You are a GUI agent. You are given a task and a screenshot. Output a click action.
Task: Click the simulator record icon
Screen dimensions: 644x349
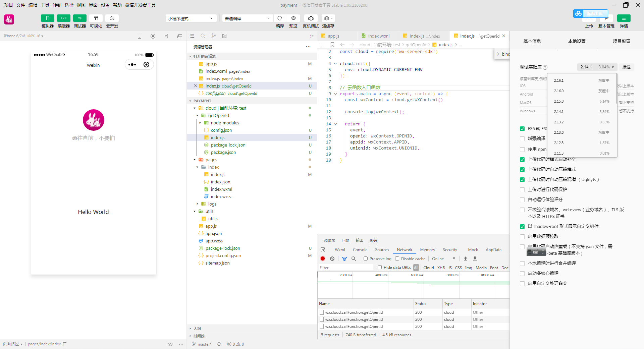click(153, 36)
